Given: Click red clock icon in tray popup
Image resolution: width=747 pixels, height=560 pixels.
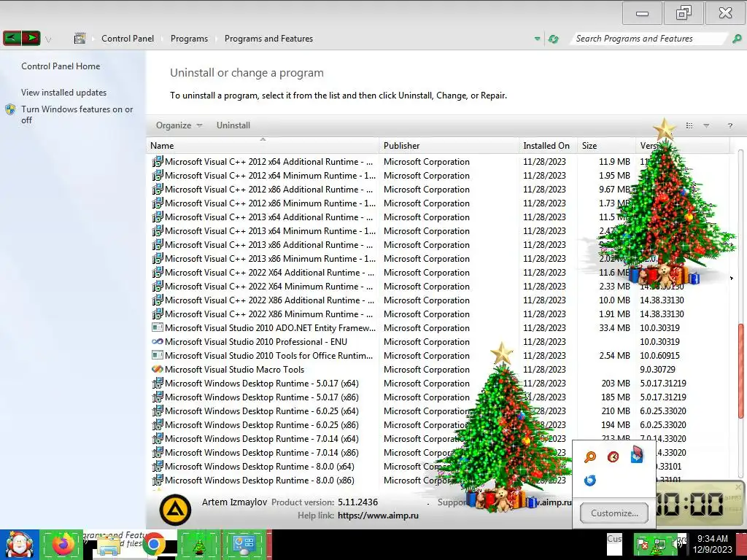Looking at the screenshot, I should tap(613, 457).
